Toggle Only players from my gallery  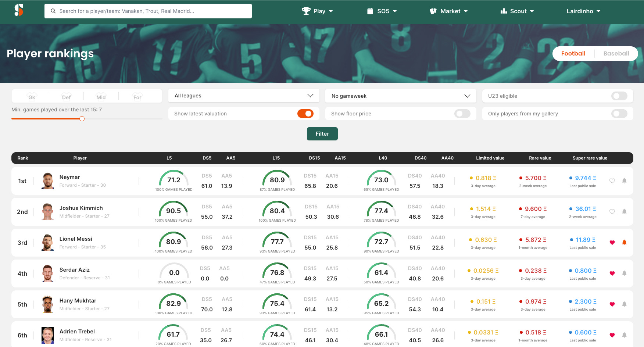coord(619,114)
